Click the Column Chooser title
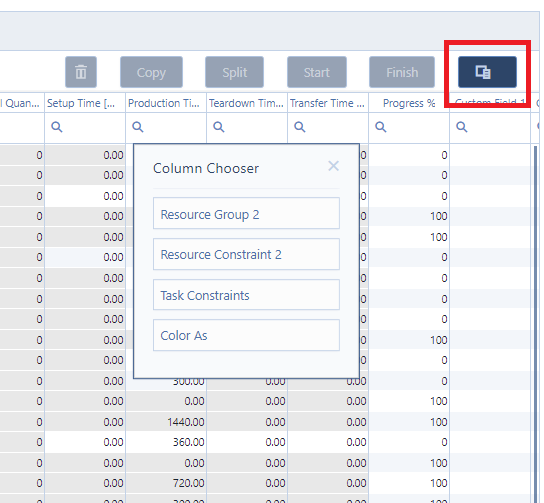This screenshot has height=503, width=544. [x=206, y=168]
